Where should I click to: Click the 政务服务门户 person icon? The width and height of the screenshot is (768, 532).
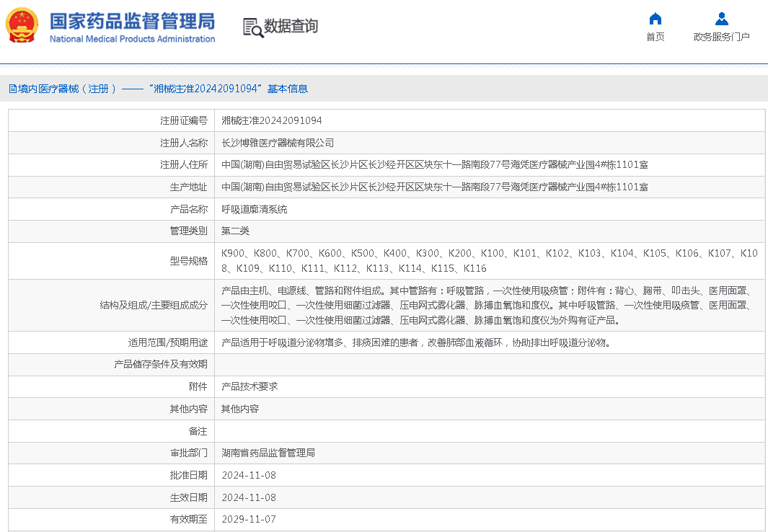tap(721, 19)
